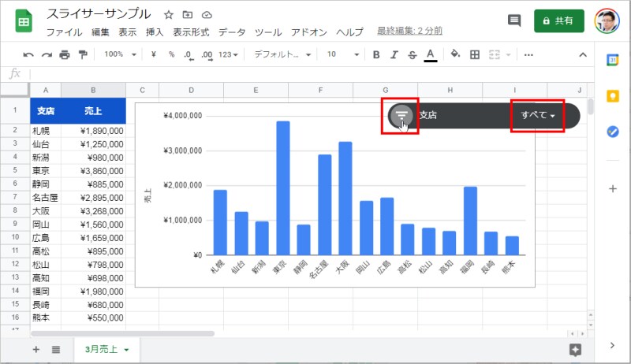Open the toolbar more options ellipsis
The image size is (631, 364).
coord(528,54)
